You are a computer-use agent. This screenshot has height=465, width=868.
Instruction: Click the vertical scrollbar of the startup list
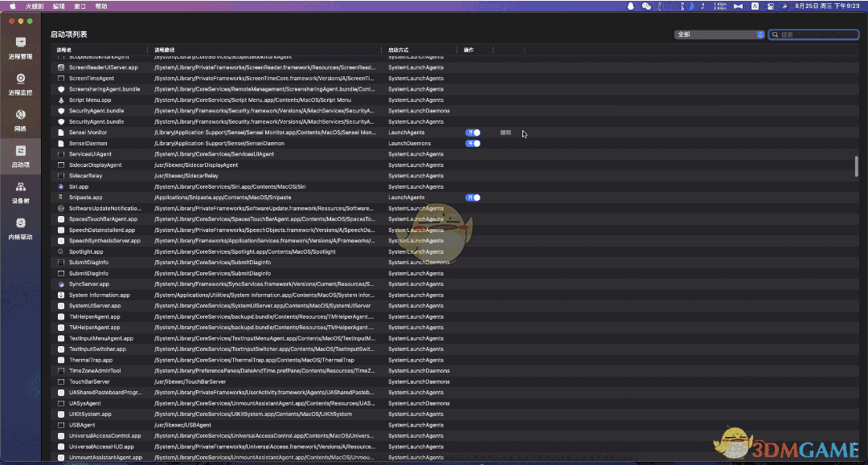pos(856,166)
